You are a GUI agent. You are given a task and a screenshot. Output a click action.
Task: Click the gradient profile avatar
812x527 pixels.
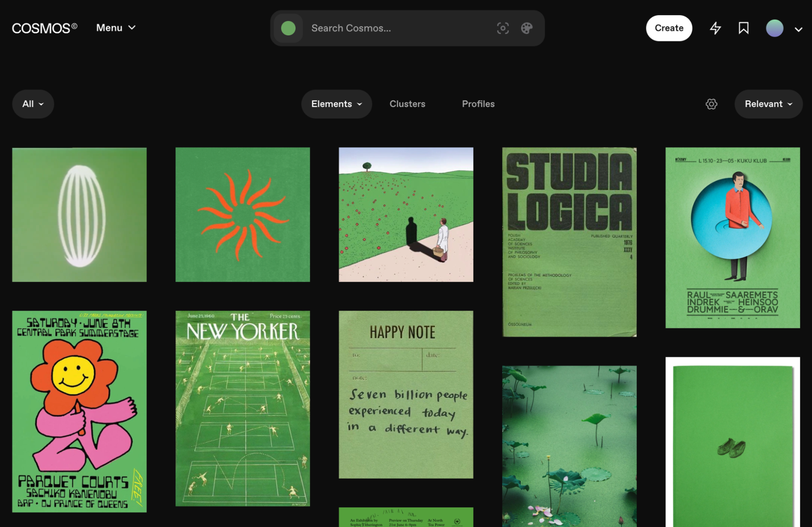pos(774,28)
